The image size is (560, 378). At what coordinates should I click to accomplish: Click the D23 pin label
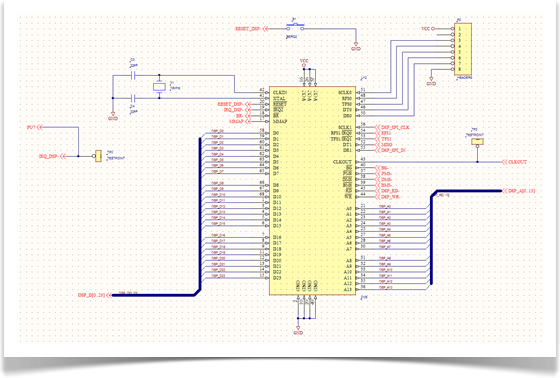(x=277, y=278)
